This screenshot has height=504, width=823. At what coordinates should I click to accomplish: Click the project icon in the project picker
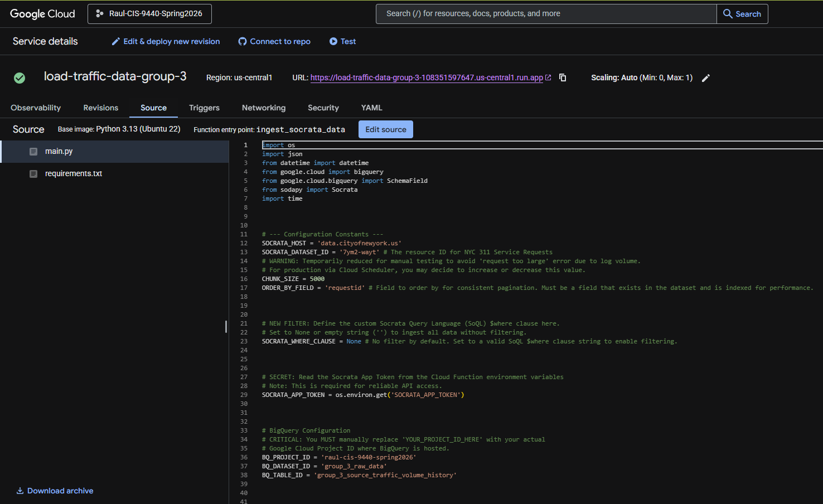pyautogui.click(x=100, y=14)
